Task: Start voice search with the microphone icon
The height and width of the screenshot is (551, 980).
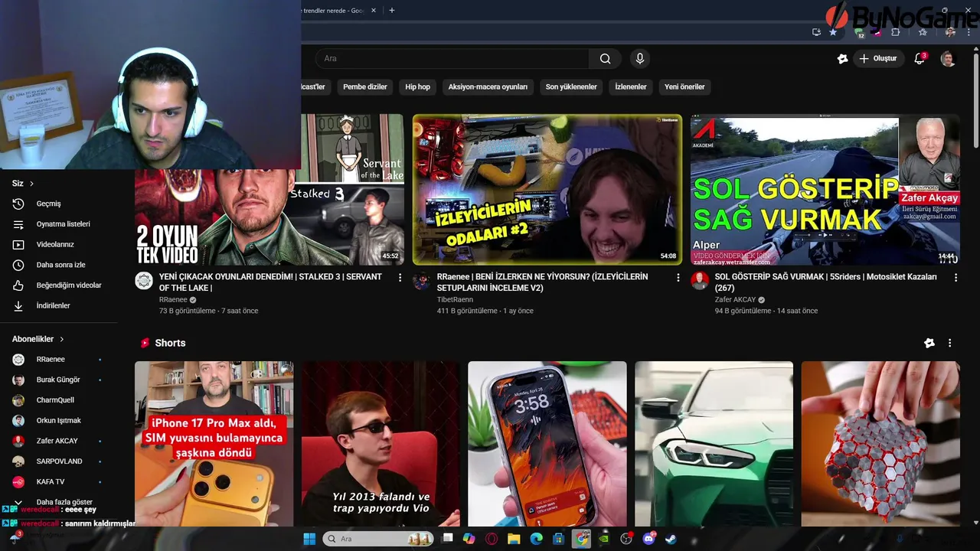Action: [640, 59]
